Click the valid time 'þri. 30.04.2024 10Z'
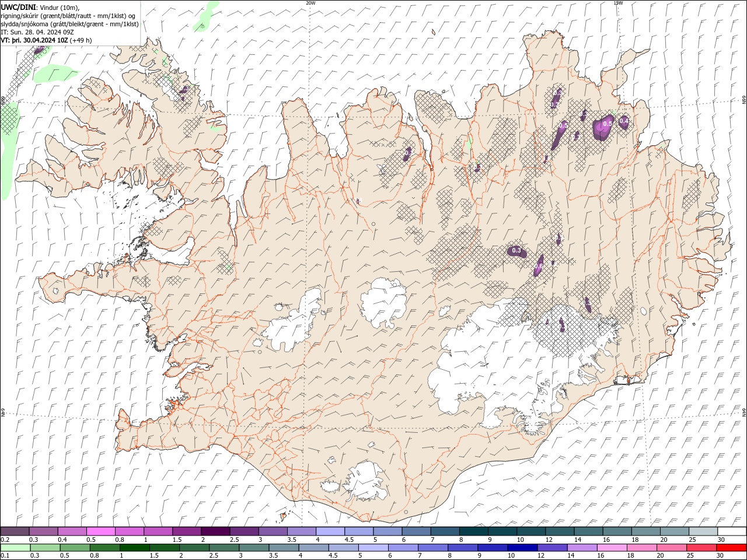Screen dimensions: 747x560 pyautogui.click(x=40, y=40)
